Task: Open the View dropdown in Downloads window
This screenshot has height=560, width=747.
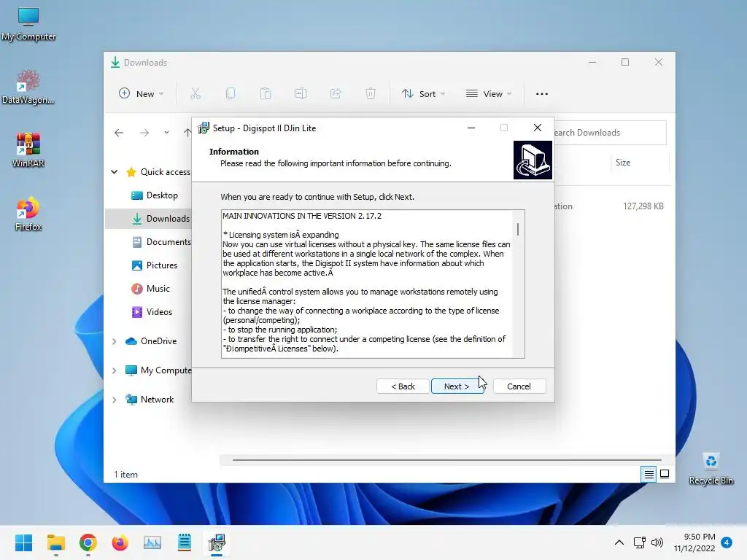Action: (x=489, y=94)
